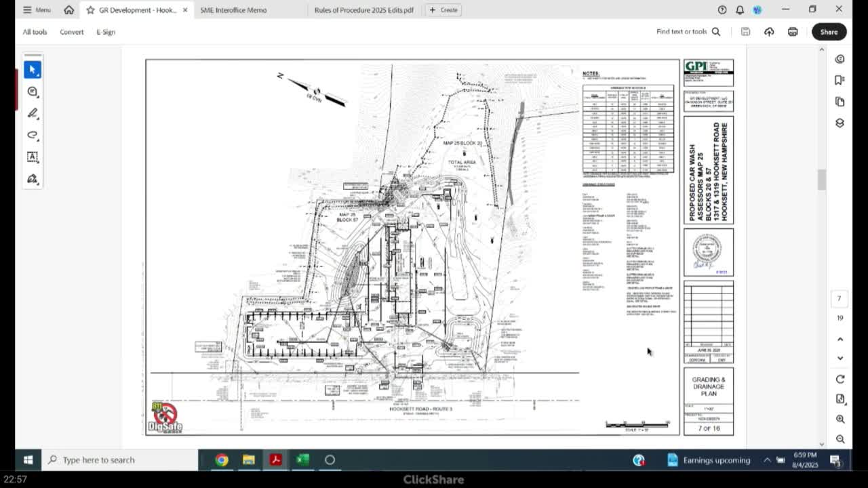The height and width of the screenshot is (488, 868).
Task: Open the Convert menu
Action: click(71, 32)
